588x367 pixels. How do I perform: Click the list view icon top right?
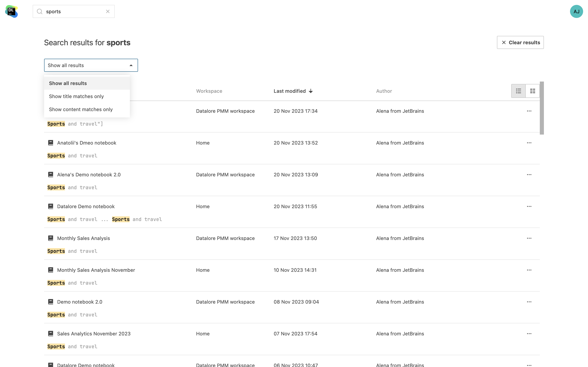(x=519, y=91)
